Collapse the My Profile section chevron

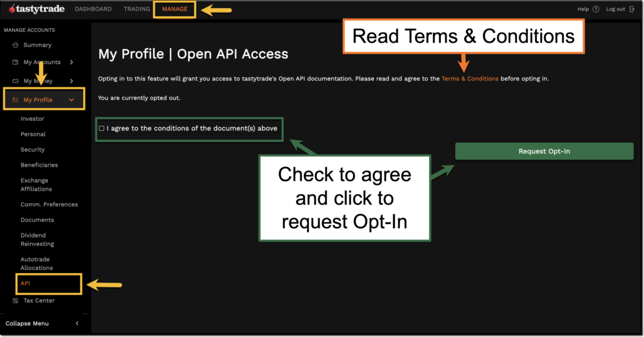point(72,100)
